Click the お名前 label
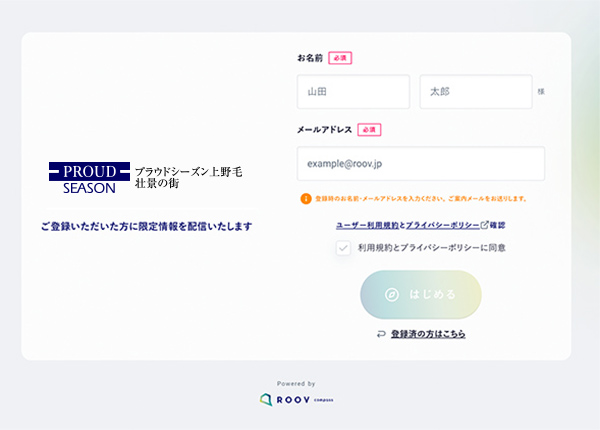Image resolution: width=600 pixels, height=430 pixels. [x=310, y=58]
